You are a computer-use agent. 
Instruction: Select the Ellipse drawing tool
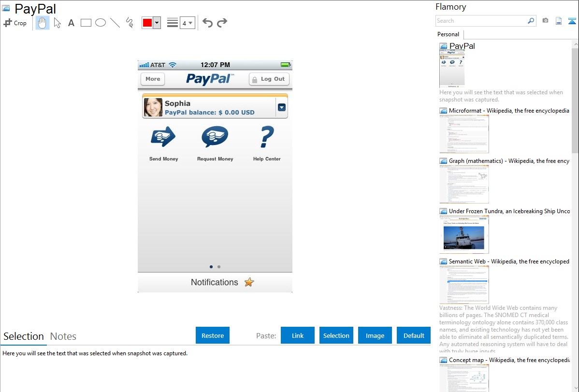101,23
